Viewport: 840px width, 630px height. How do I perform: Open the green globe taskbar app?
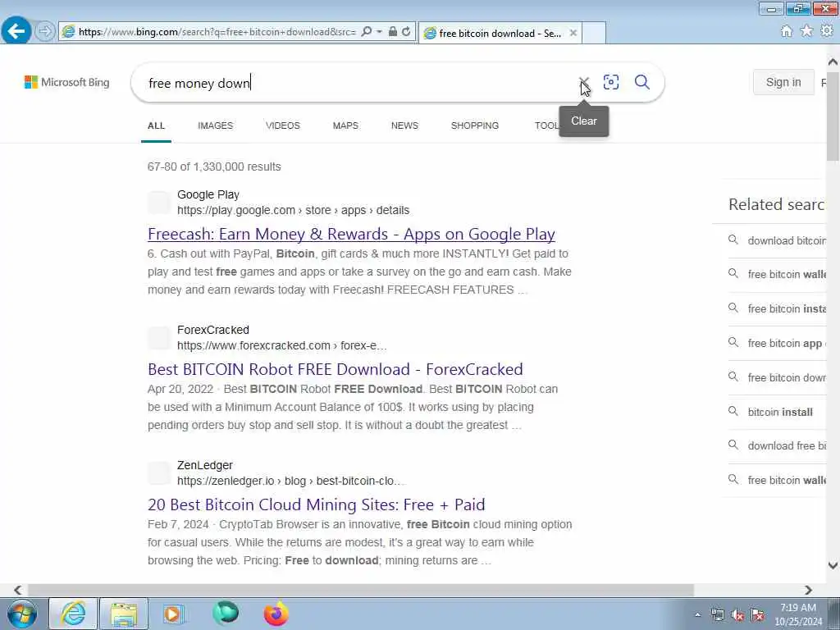pos(226,614)
